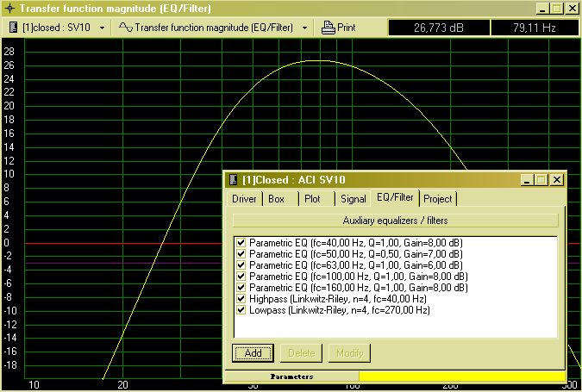582x392 pixels.
Task: Click the 20 label on frequency axis
Action: point(122,385)
